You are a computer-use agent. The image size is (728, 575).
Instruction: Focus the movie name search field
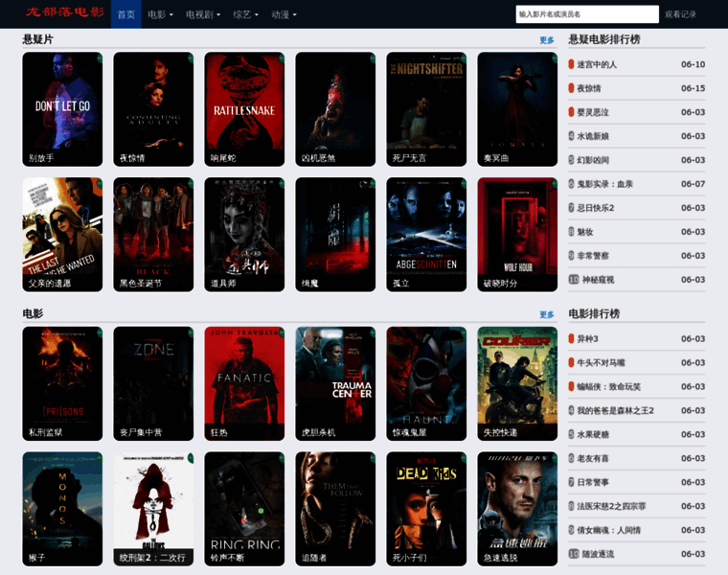click(x=587, y=14)
